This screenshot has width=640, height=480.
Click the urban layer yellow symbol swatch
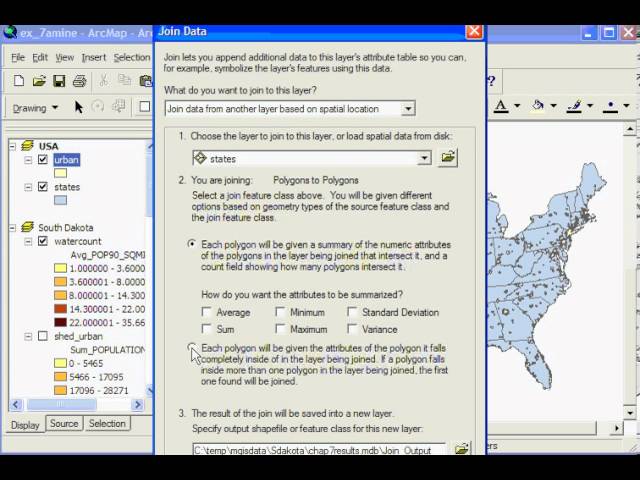[x=60, y=173]
